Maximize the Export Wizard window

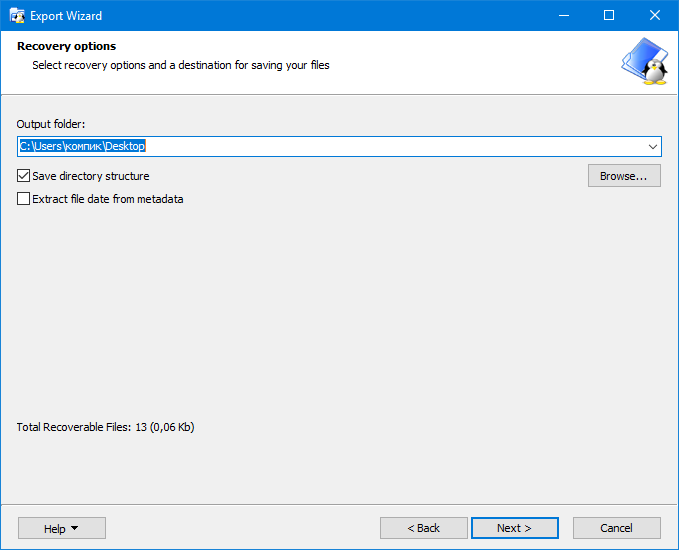click(x=609, y=16)
